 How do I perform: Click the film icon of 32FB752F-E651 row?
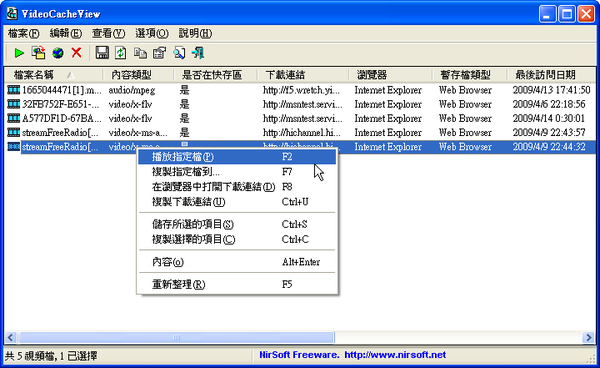(x=14, y=104)
